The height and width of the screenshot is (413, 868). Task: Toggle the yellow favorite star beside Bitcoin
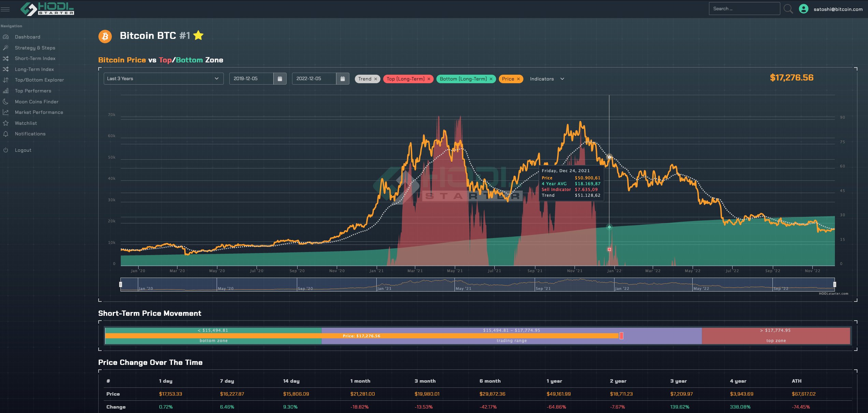(198, 35)
